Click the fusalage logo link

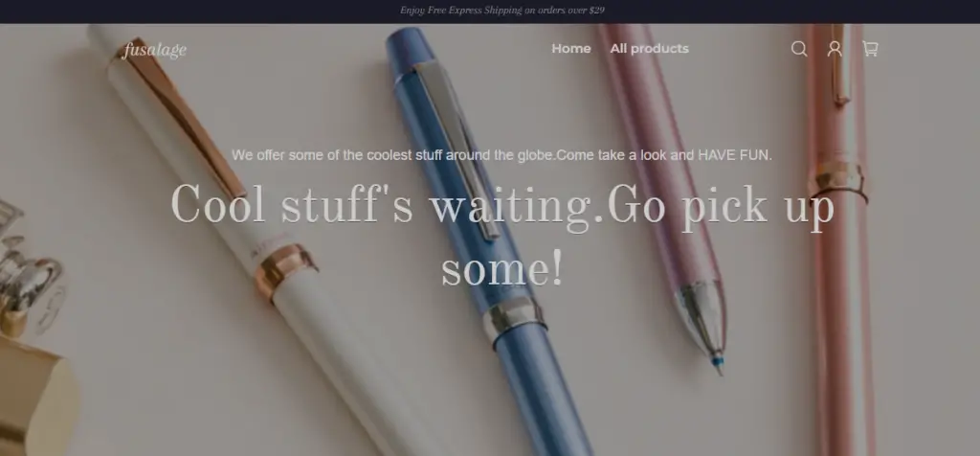[x=154, y=50]
